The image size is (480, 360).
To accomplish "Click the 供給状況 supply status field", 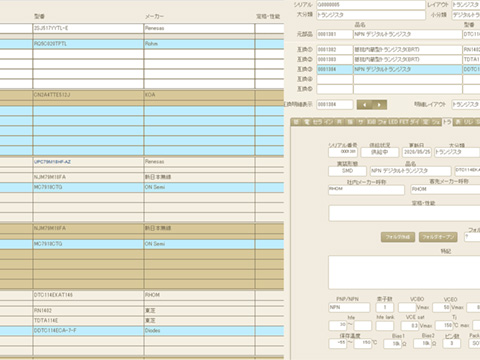I will 379,152.
